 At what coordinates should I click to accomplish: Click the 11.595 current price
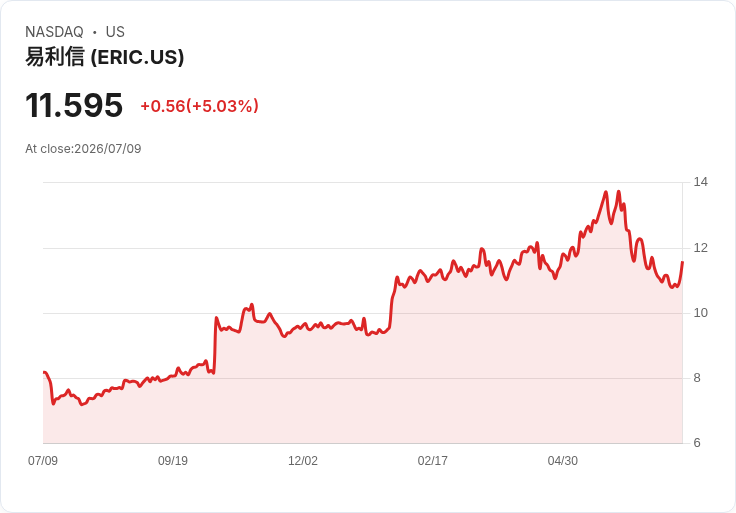pos(74,105)
